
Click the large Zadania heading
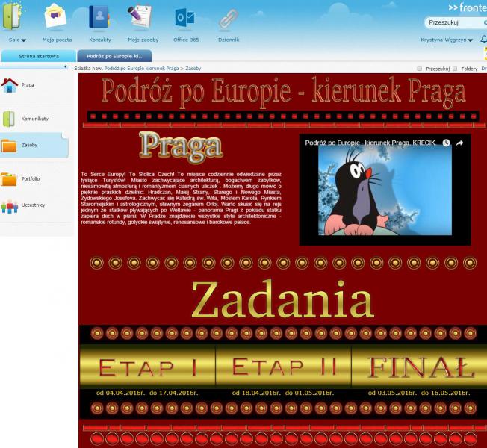[282, 299]
